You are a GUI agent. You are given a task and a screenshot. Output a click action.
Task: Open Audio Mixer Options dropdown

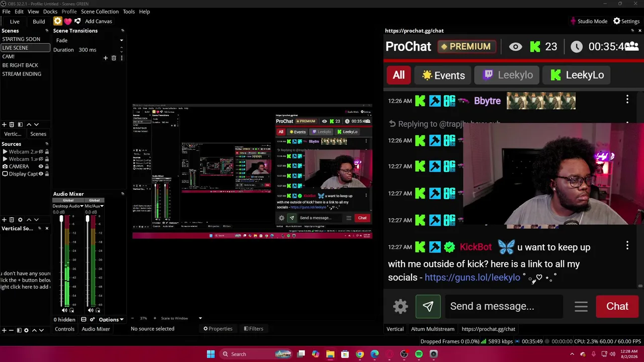coord(111,320)
